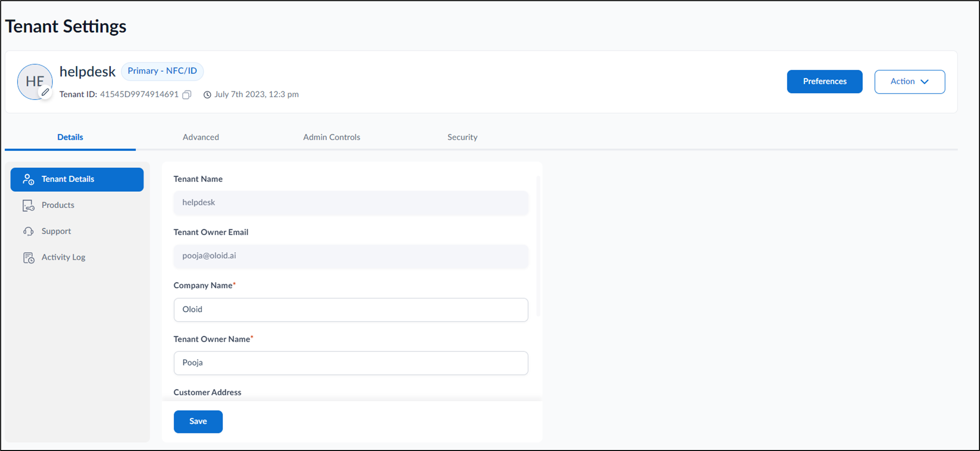Expand the Action dropdown chevron
The width and height of the screenshot is (980, 451).
925,82
